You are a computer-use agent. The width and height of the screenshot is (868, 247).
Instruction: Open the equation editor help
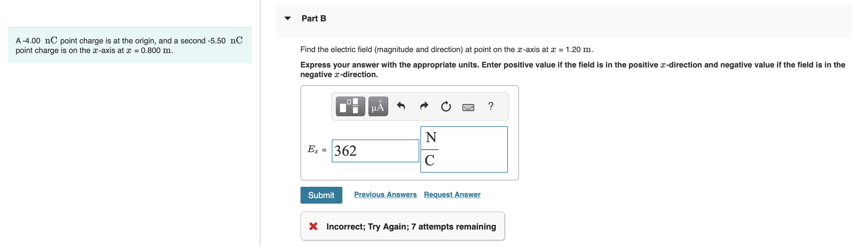[490, 107]
